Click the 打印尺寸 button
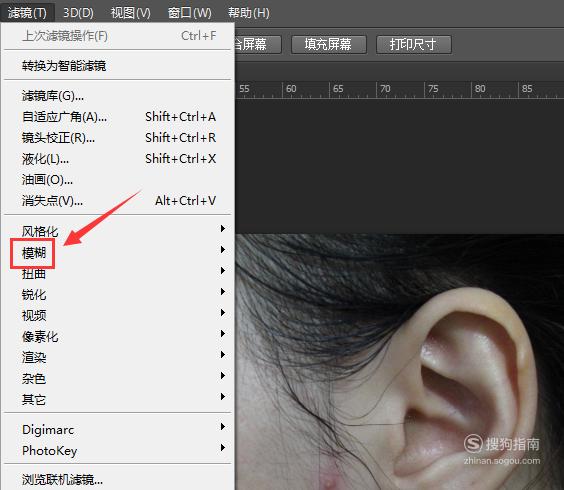 click(x=413, y=44)
